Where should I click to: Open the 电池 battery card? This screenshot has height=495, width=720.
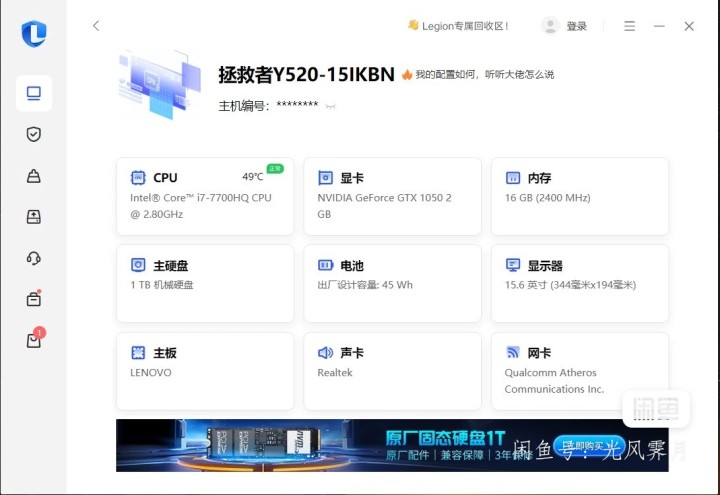click(x=393, y=283)
